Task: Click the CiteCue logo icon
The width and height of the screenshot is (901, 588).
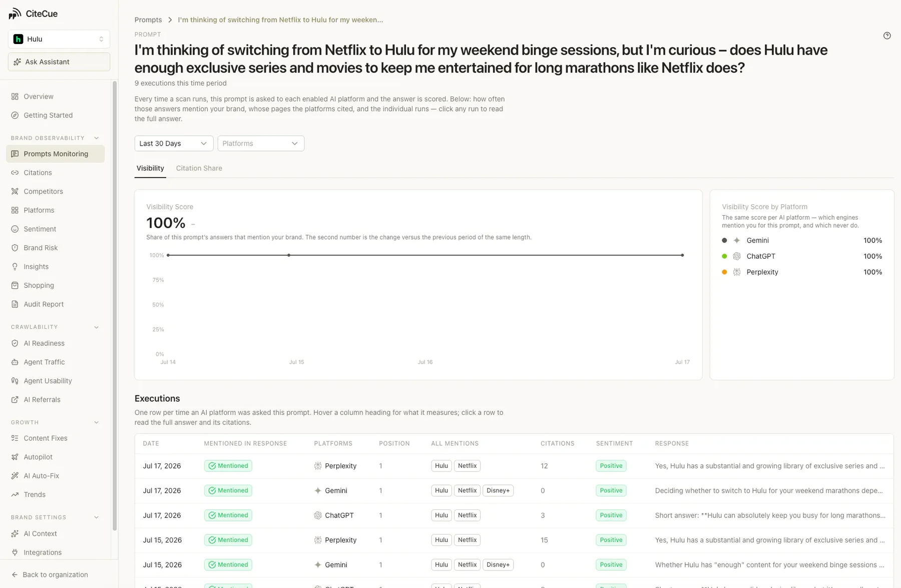Action: (x=15, y=14)
